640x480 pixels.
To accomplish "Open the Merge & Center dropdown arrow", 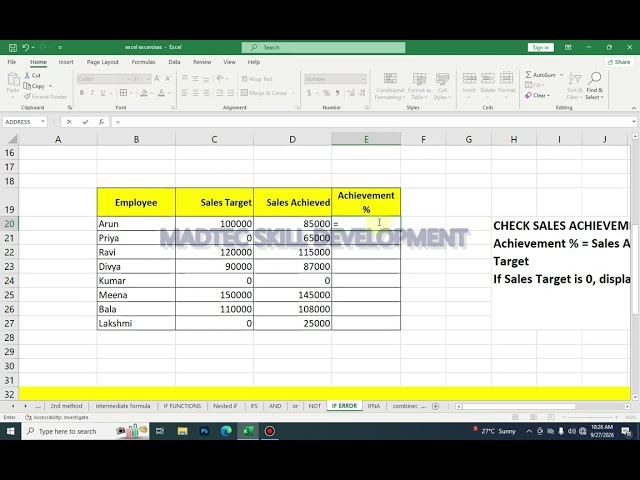I will [293, 93].
